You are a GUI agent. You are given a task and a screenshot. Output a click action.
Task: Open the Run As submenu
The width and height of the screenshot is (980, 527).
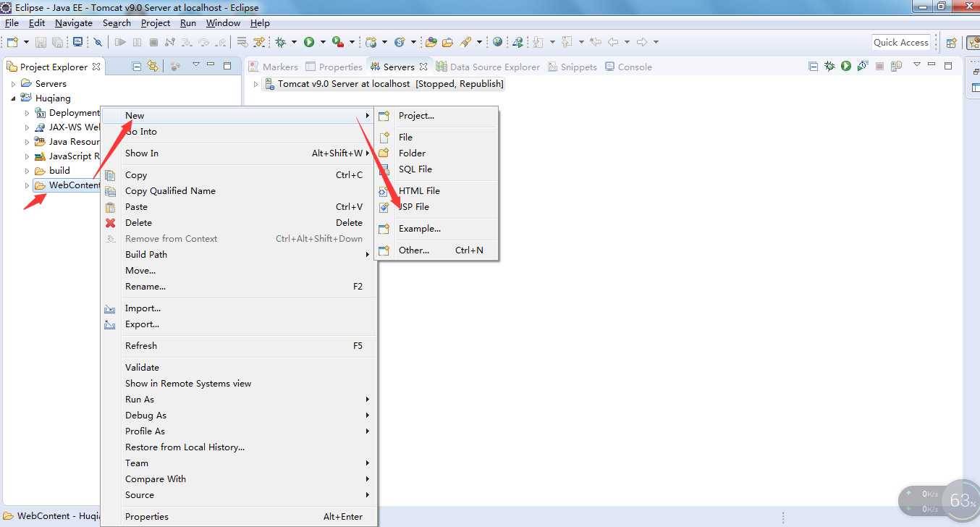(239, 400)
